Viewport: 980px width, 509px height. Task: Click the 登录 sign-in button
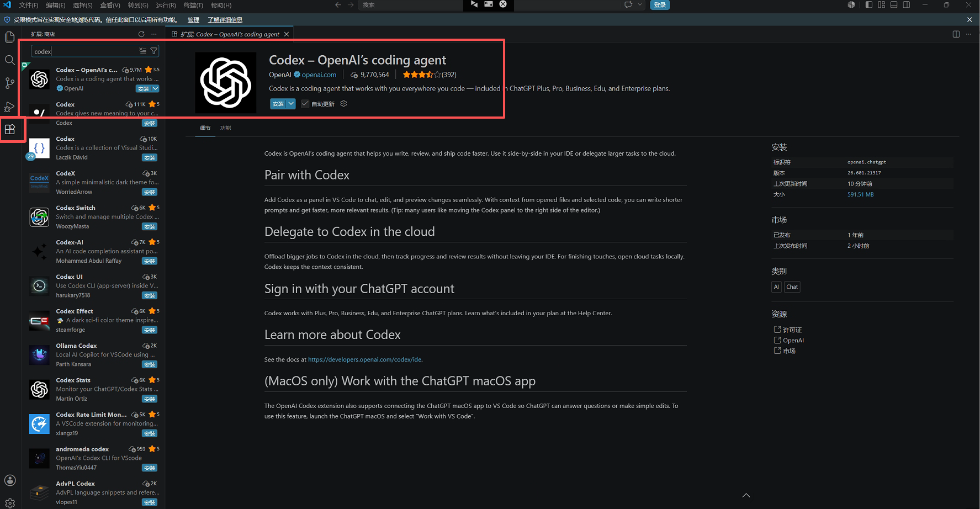click(660, 5)
